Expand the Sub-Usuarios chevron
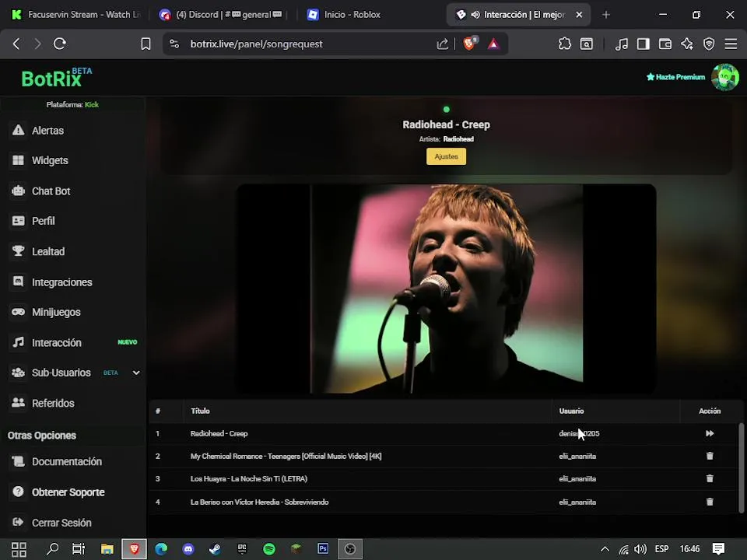Screen dimensions: 747x560 point(136,373)
